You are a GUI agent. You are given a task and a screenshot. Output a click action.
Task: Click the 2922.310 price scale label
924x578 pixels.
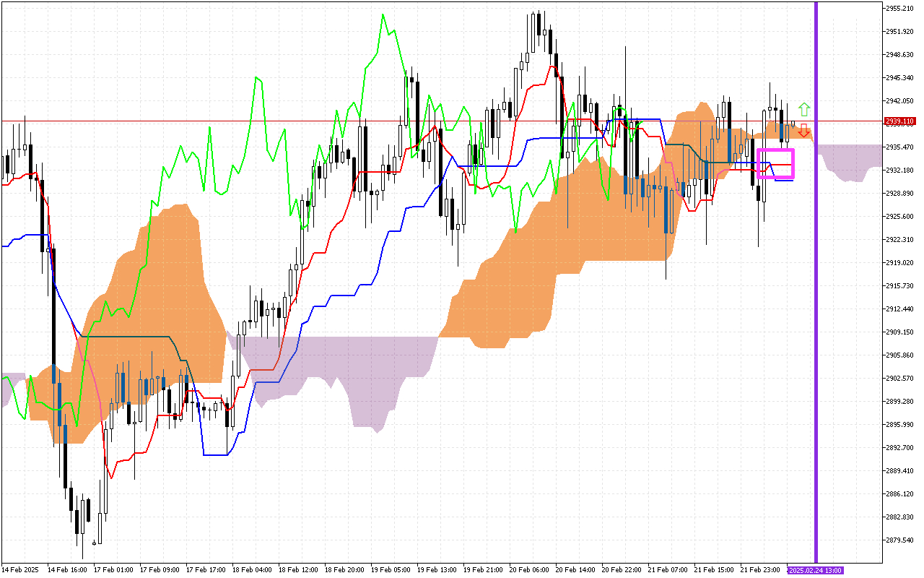(x=900, y=240)
